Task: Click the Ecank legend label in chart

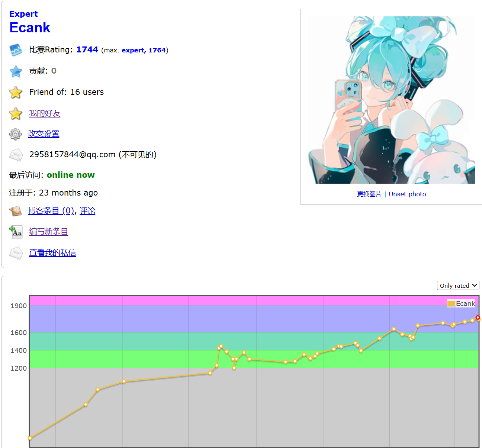Action: tap(466, 304)
